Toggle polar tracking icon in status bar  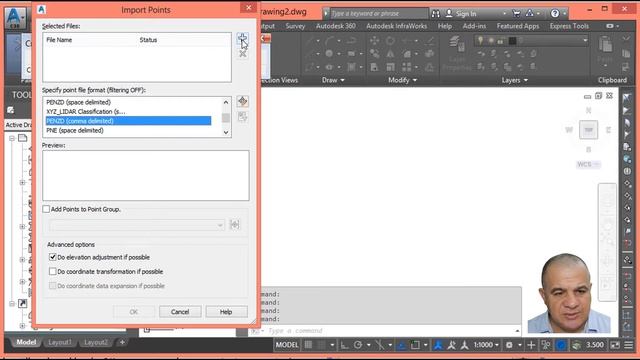click(x=358, y=345)
